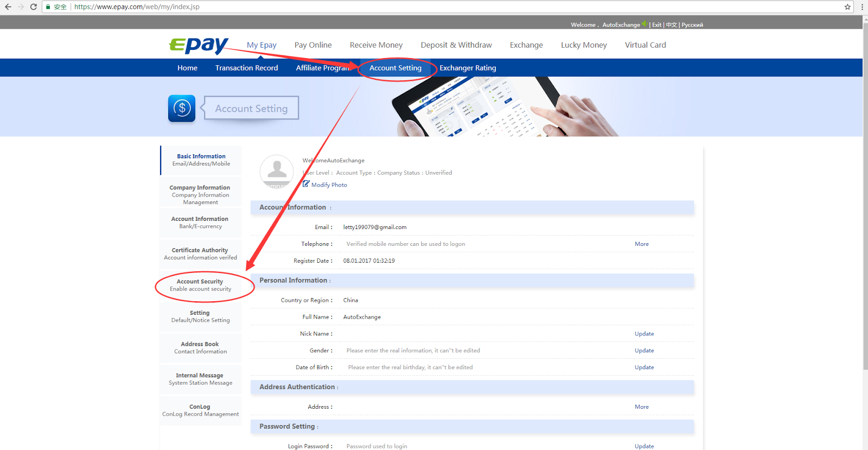
Task: Open Certificate Authority sidebar item
Action: coord(200,254)
